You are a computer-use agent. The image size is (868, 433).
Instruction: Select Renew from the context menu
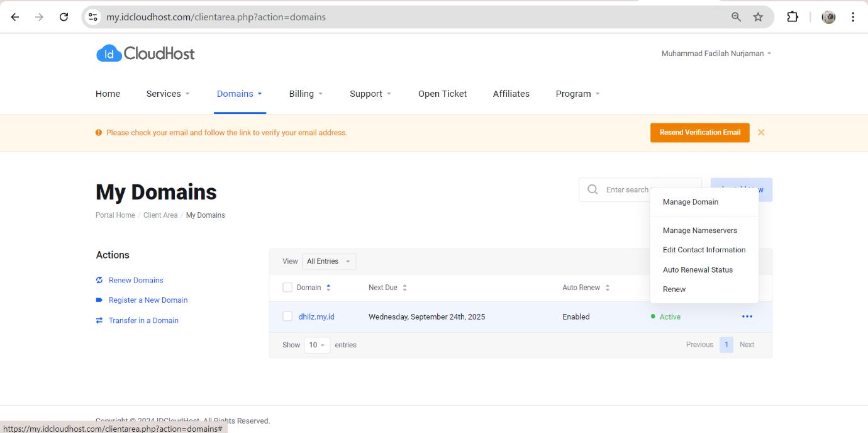(x=674, y=289)
